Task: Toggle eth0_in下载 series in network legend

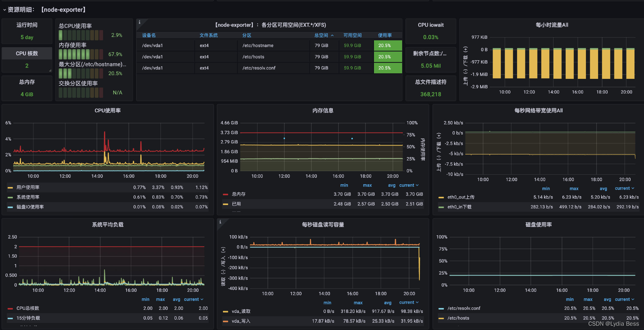Action: click(459, 207)
